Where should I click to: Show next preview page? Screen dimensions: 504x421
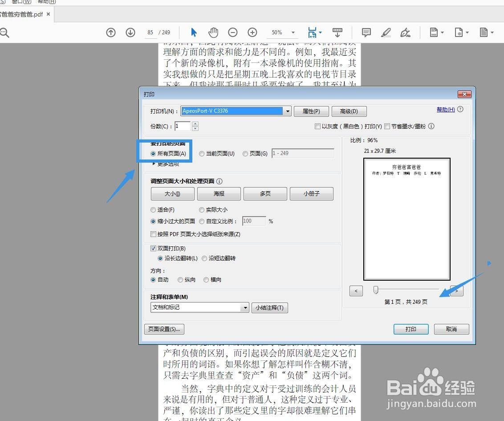tap(456, 291)
